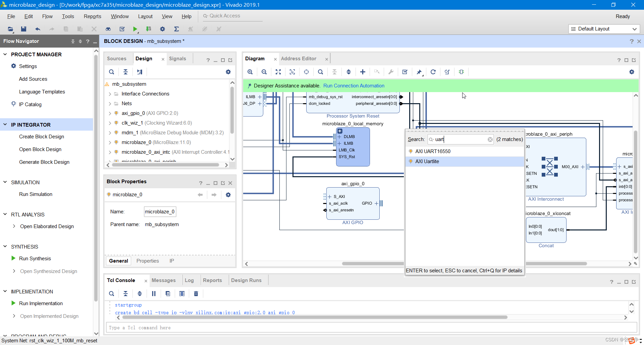The image size is (644, 345).
Task: Validate the design with the diagram checkmark icon
Action: tap(405, 72)
